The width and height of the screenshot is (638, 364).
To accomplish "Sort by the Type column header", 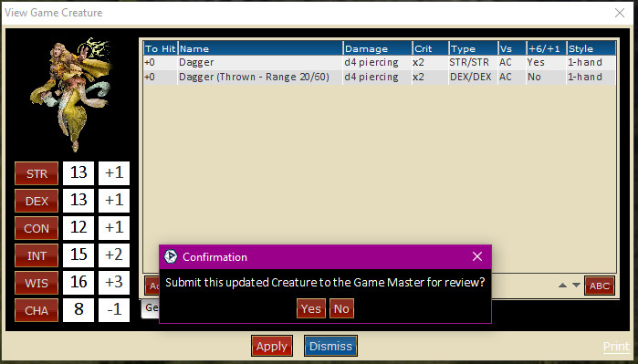I will tap(473, 48).
